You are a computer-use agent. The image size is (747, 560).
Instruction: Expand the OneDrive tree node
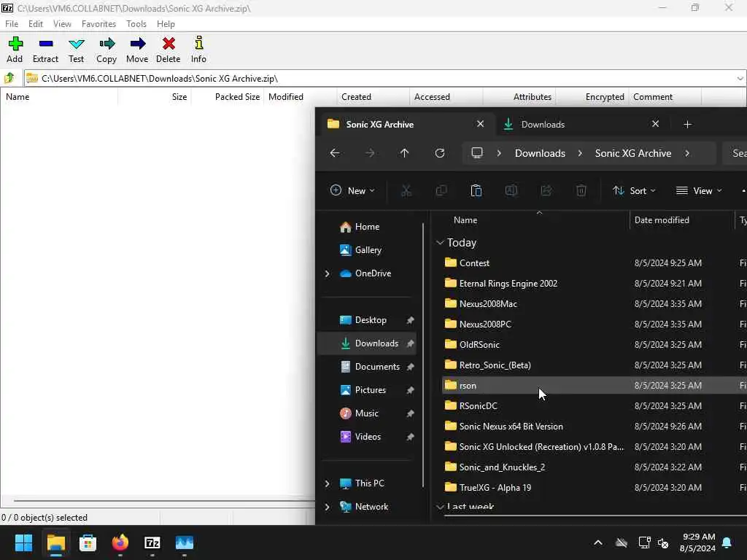click(327, 273)
